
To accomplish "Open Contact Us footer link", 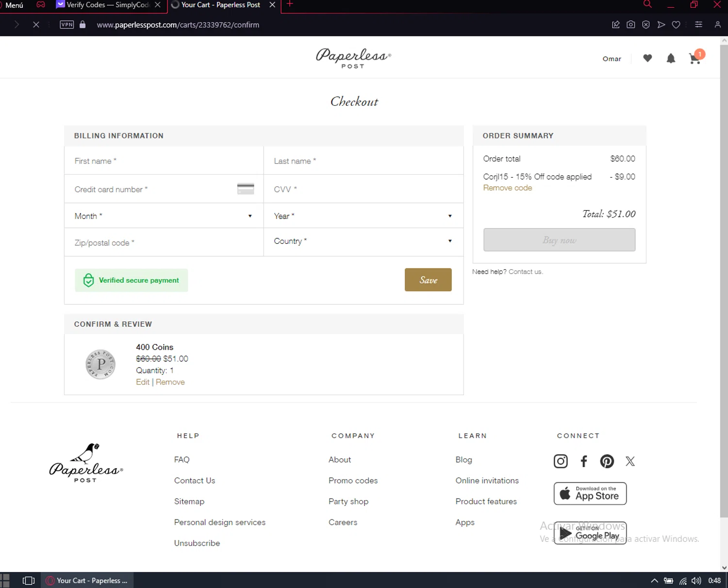I will (x=195, y=480).
